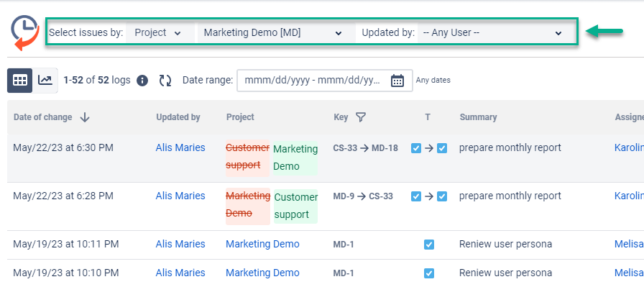Open the date range calendar icon

coord(397,80)
